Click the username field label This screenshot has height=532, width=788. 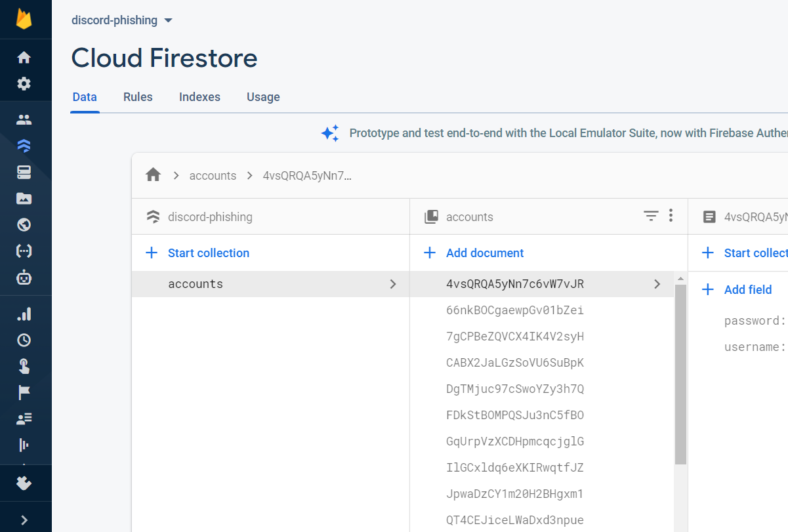(755, 347)
